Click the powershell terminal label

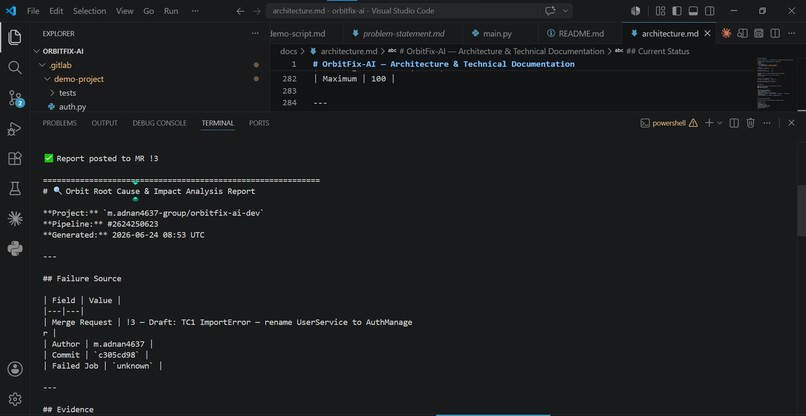click(x=669, y=123)
